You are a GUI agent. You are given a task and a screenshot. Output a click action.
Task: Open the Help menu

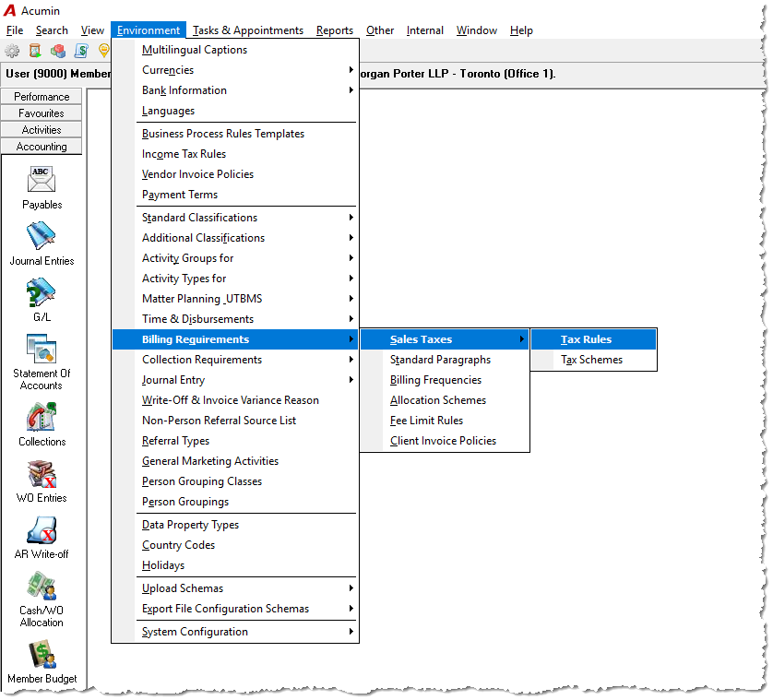[x=521, y=30]
